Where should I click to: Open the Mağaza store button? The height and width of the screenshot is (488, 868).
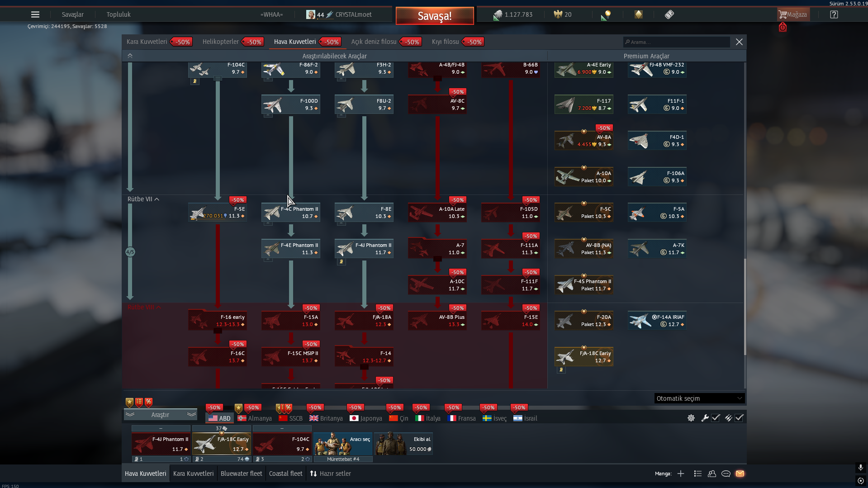(793, 14)
